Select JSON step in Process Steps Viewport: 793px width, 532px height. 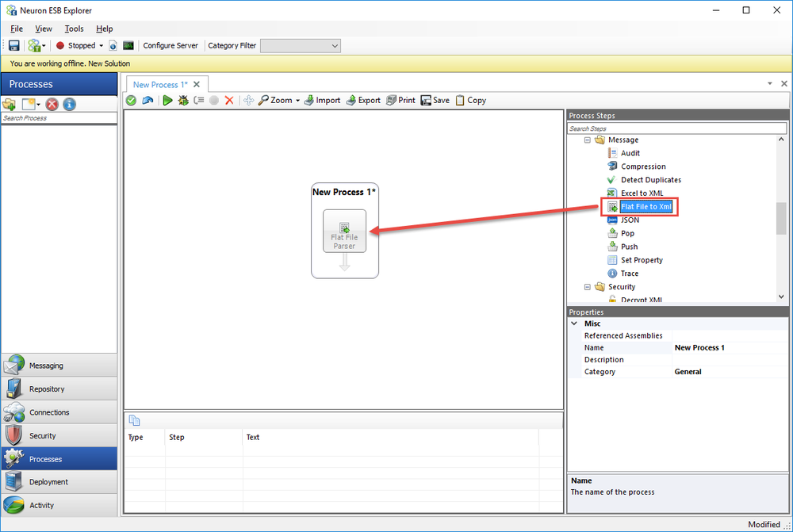pyautogui.click(x=630, y=220)
